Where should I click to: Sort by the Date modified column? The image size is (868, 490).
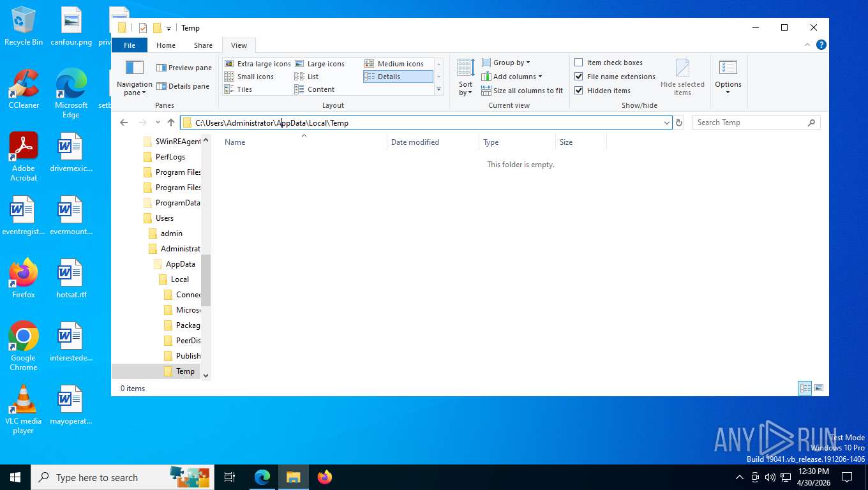coord(432,142)
